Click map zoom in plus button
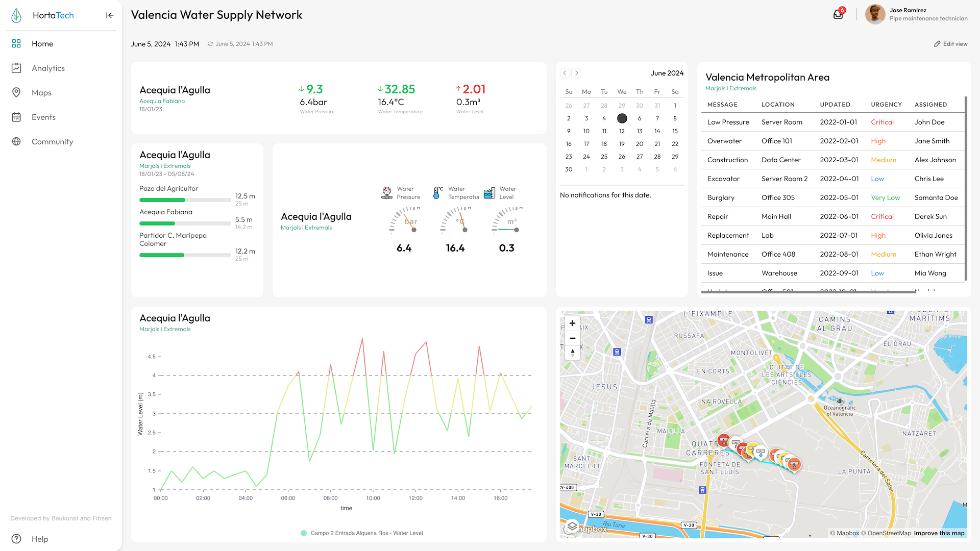Screen dimensions: 980x551 [x=572, y=323]
